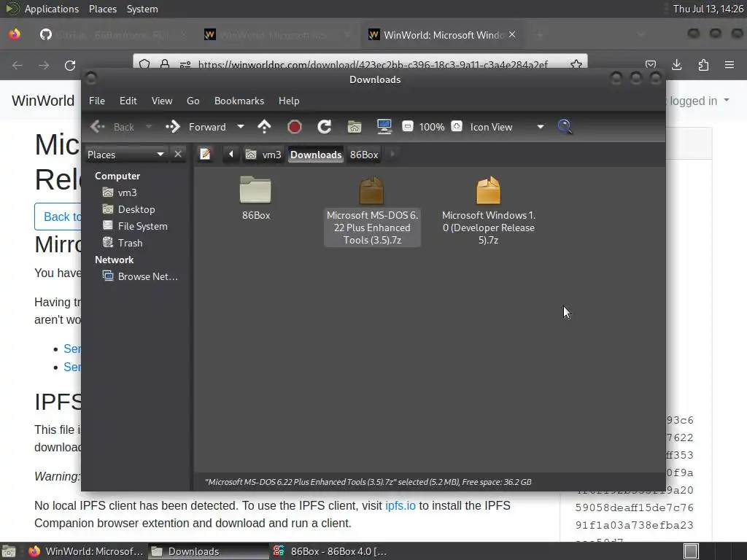747x560 pixels.
Task: Follow the ipfs.io link
Action: pyautogui.click(x=400, y=506)
